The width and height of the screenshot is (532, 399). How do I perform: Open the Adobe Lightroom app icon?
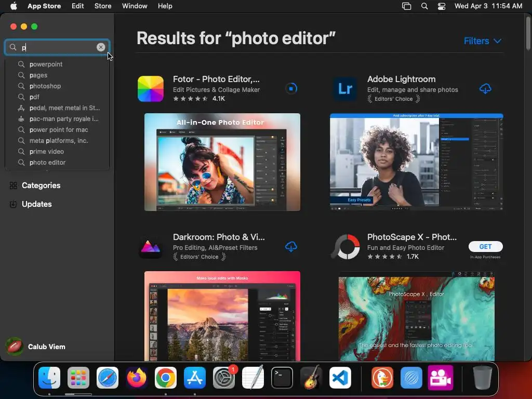pos(345,89)
